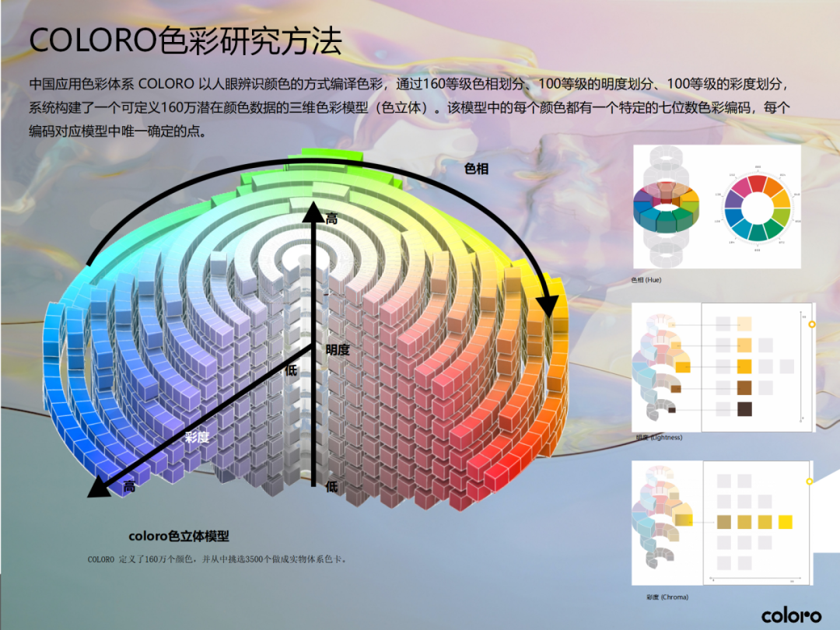
Task: Click the yellow ring marker on Chroma diagram
Action: (x=810, y=481)
